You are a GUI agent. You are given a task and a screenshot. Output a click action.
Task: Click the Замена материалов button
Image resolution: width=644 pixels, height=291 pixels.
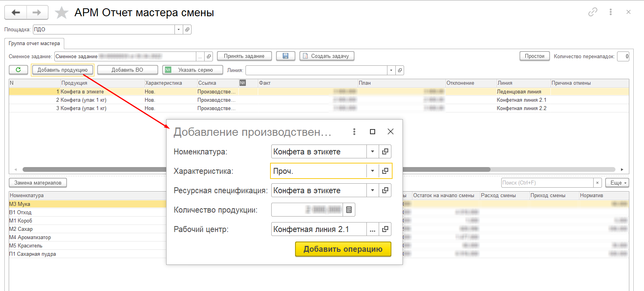(x=38, y=183)
